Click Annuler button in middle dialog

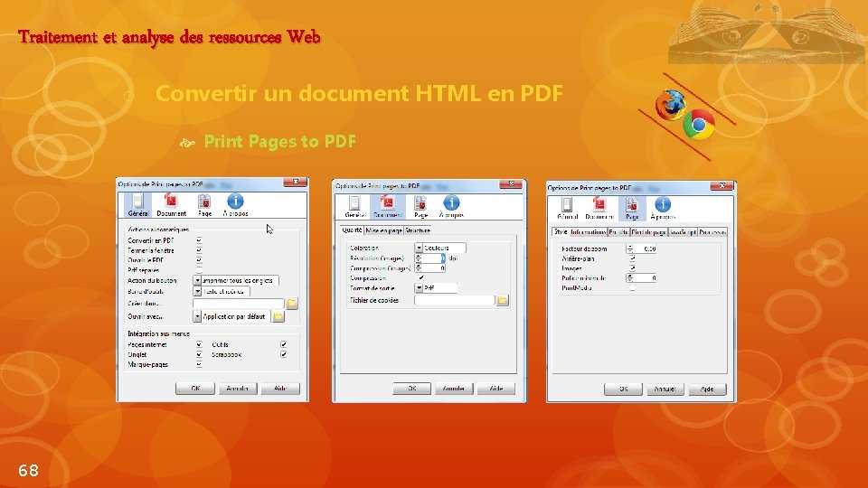(453, 389)
